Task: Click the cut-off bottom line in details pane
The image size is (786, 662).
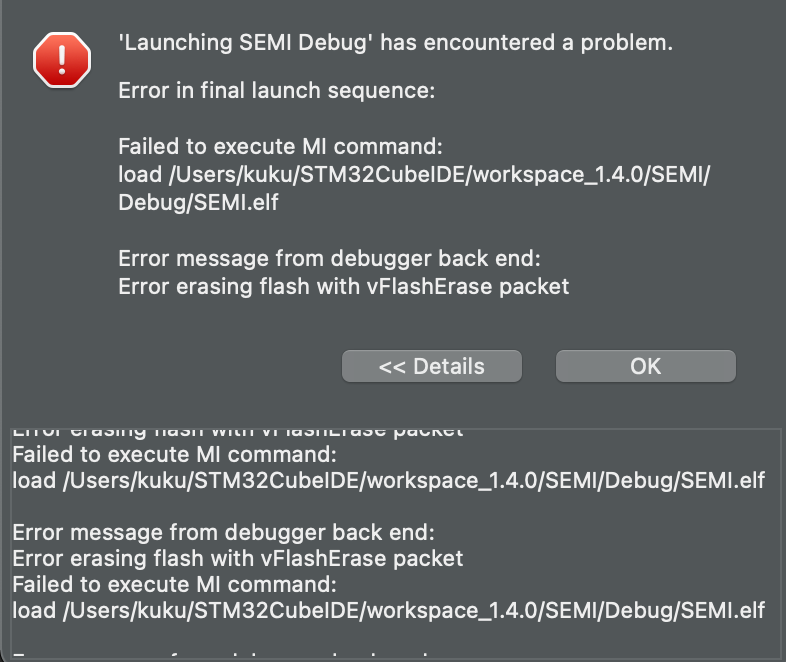Action: click(x=220, y=656)
